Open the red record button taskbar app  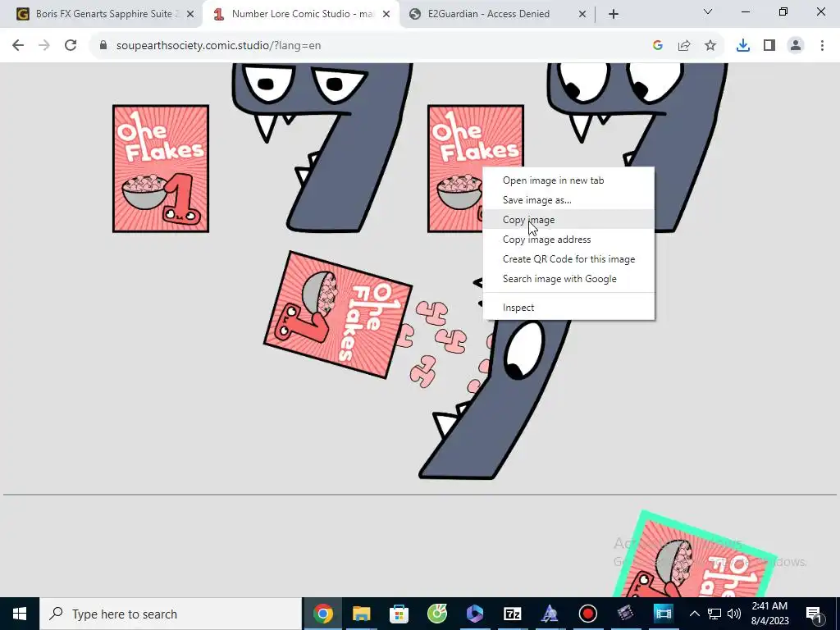(587, 614)
